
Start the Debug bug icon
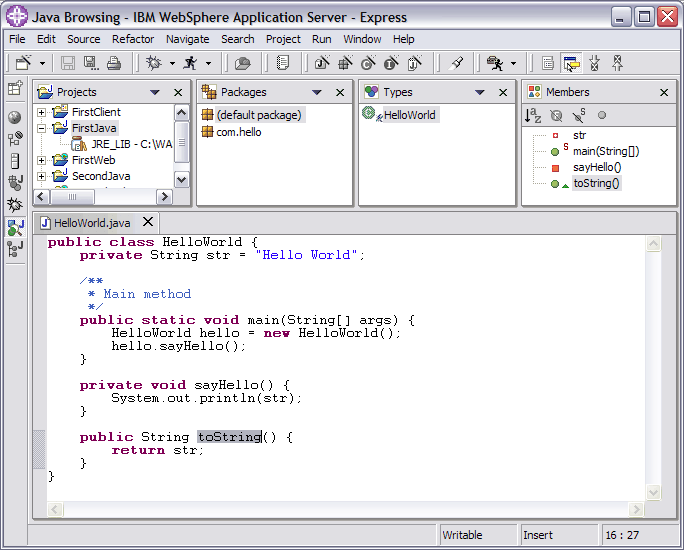(x=154, y=63)
